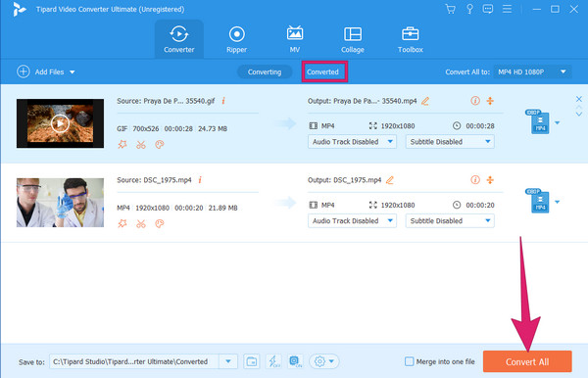This screenshot has height=378, width=588.
Task: Open Subtitle dropdown for DSC_1975.mp4
Action: coord(450,220)
